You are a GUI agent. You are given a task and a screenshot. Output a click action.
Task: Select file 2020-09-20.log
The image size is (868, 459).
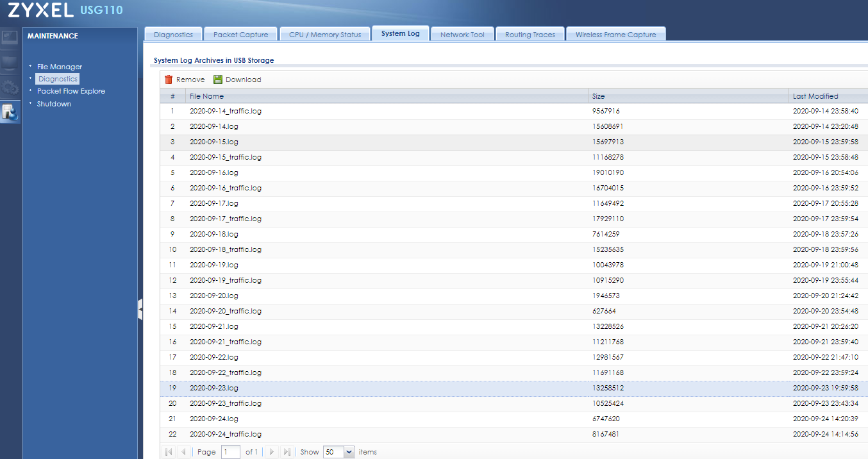[214, 296]
